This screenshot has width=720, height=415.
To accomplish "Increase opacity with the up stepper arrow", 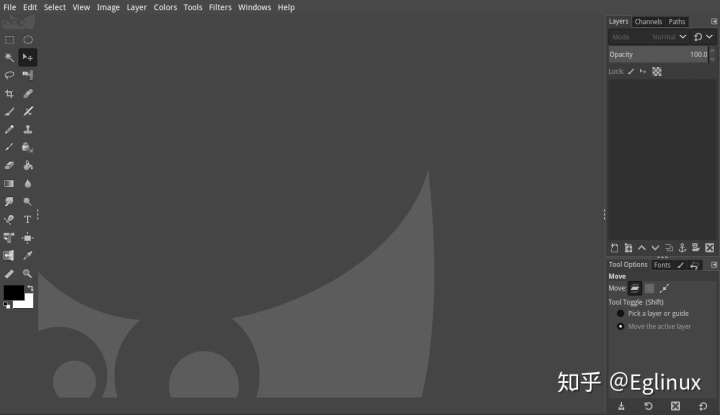I will [x=713, y=51].
